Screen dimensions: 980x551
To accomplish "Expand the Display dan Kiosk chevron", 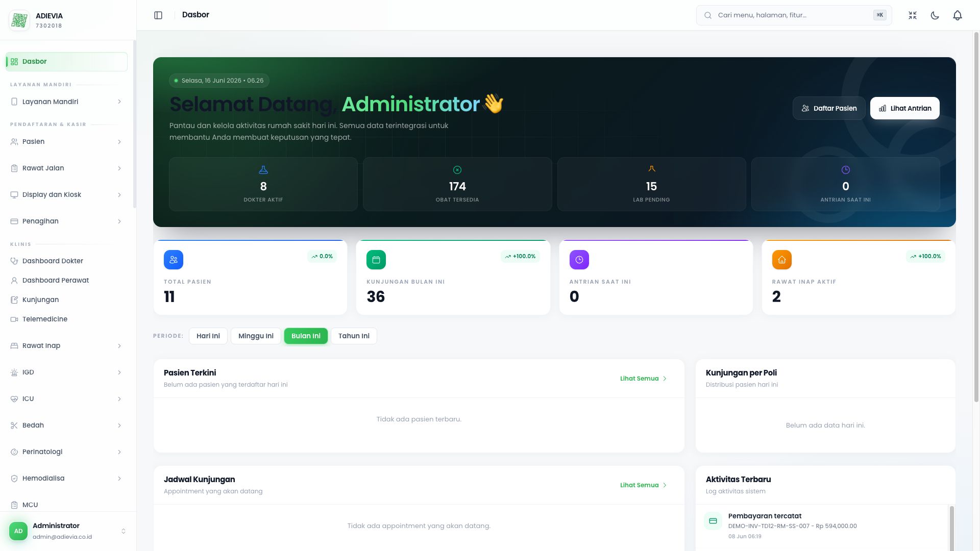I will point(119,195).
